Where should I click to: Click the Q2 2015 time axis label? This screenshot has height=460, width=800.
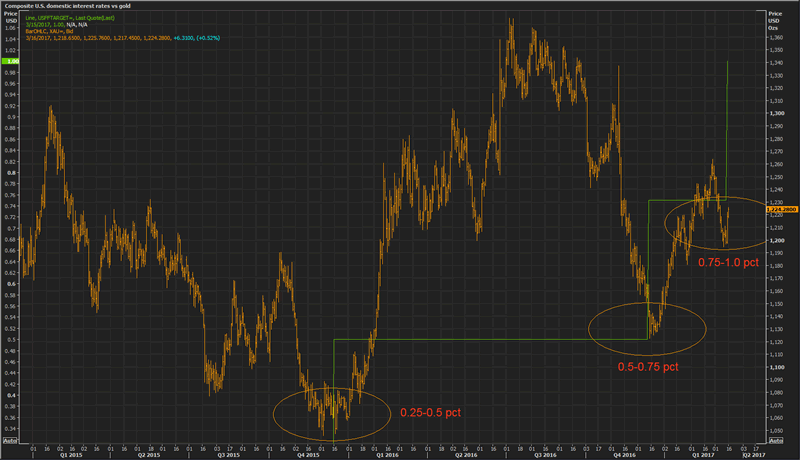pos(149,455)
